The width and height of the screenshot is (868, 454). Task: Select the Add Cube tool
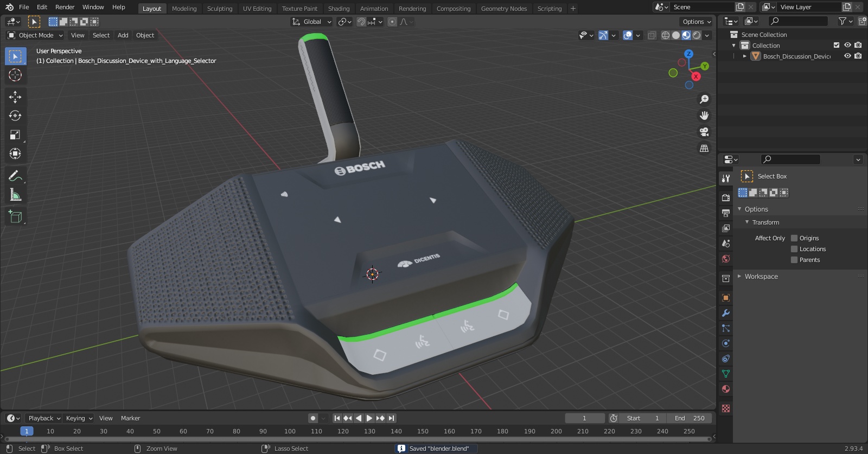pos(15,217)
